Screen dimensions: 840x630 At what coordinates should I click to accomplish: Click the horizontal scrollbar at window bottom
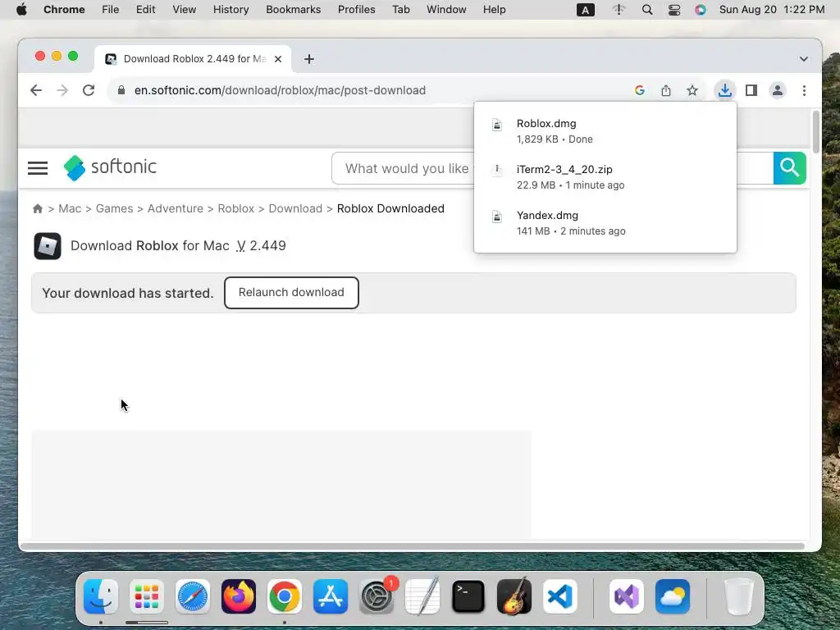coord(413,546)
